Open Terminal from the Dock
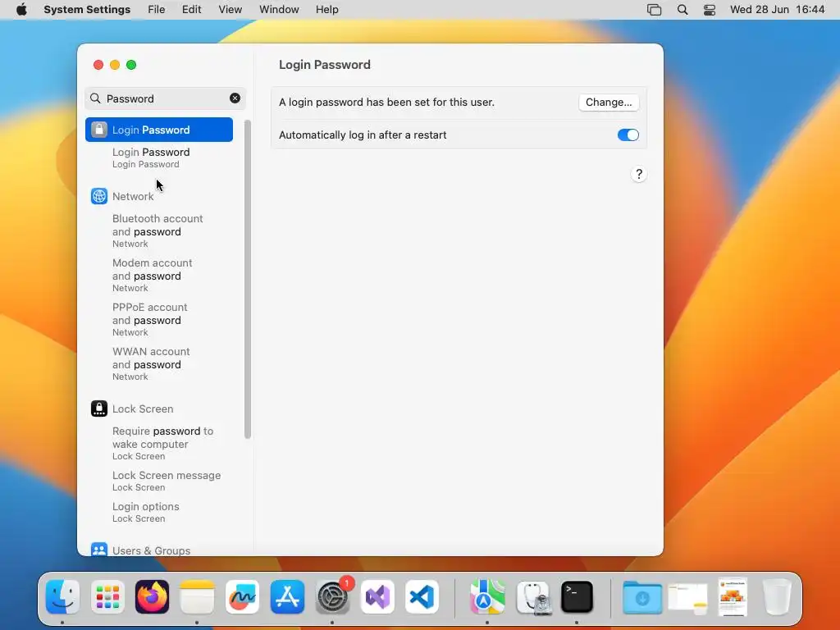840x630 pixels. coord(577,596)
